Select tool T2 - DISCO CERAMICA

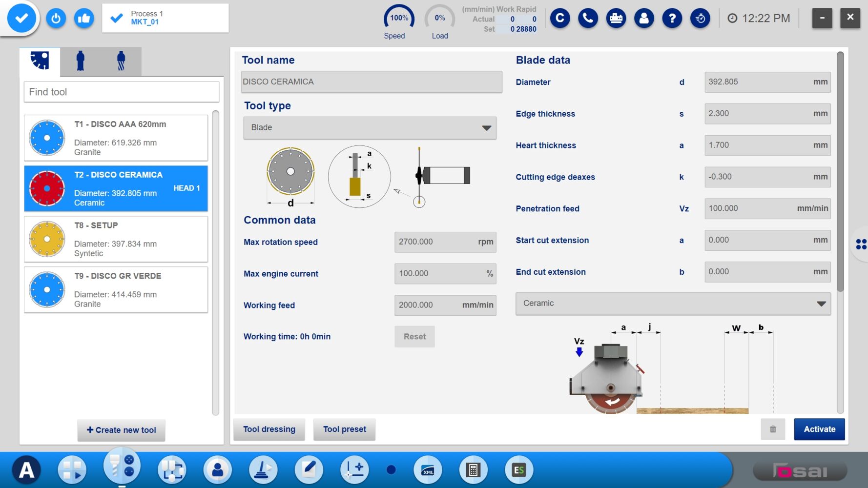coord(116,188)
